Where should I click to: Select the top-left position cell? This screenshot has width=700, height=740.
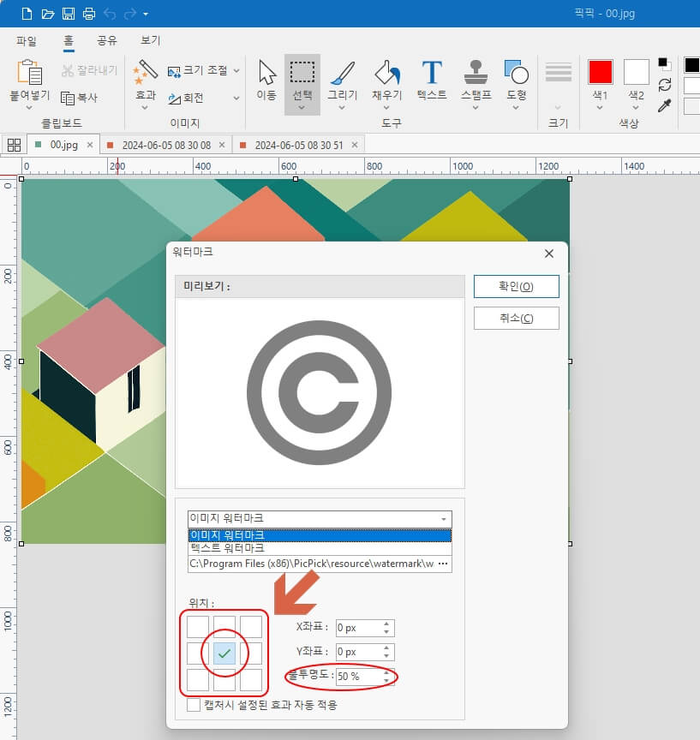198,627
